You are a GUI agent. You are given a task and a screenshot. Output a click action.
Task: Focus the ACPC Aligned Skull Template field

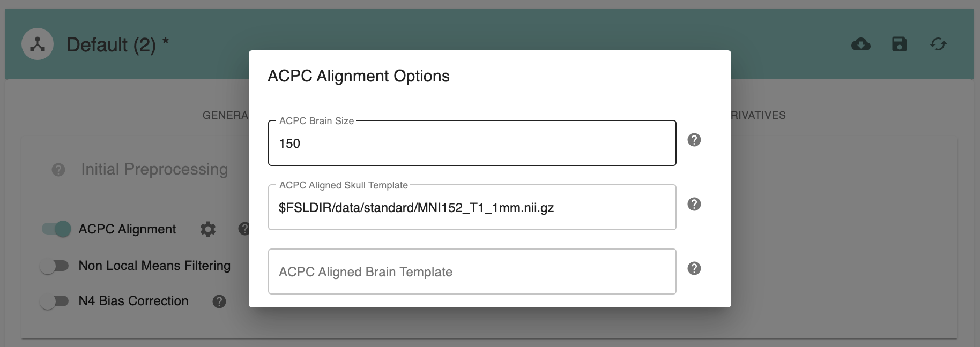tap(472, 208)
